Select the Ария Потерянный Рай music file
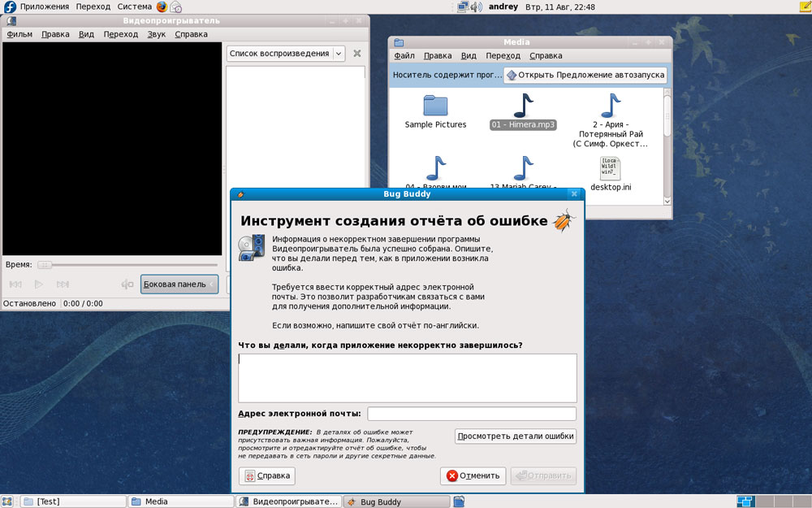Image resolution: width=812 pixels, height=508 pixels. [x=611, y=105]
